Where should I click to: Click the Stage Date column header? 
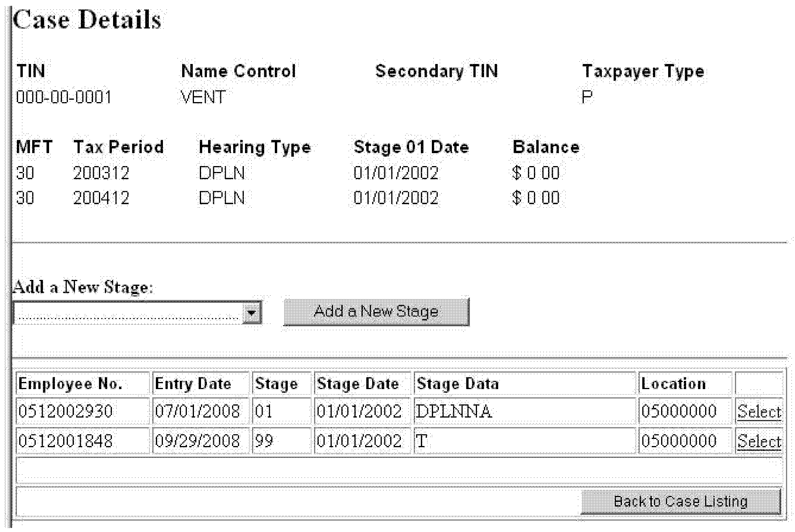358,384
